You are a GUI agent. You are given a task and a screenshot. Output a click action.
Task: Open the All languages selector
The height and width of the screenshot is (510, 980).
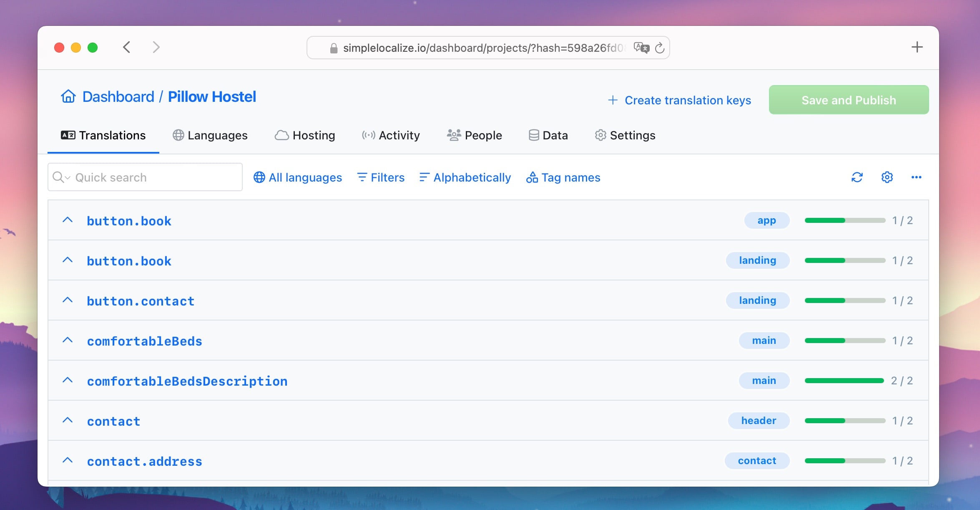coord(298,177)
